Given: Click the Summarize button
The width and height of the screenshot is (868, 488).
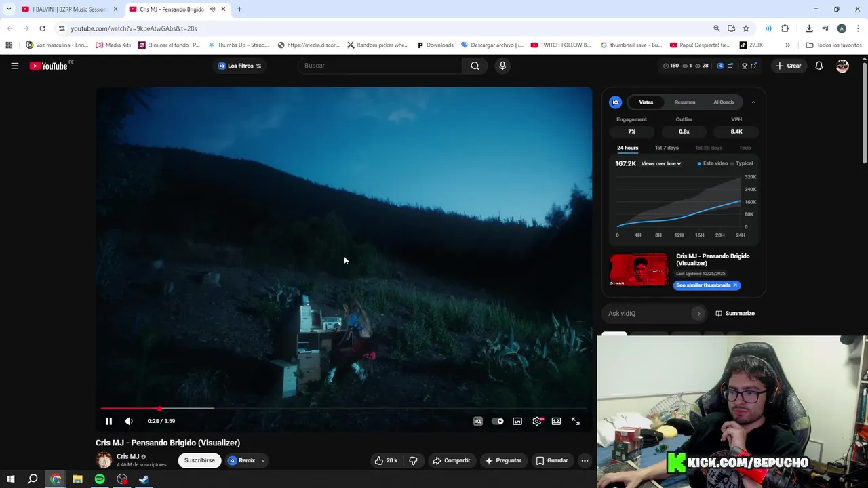Looking at the screenshot, I should pos(735,314).
